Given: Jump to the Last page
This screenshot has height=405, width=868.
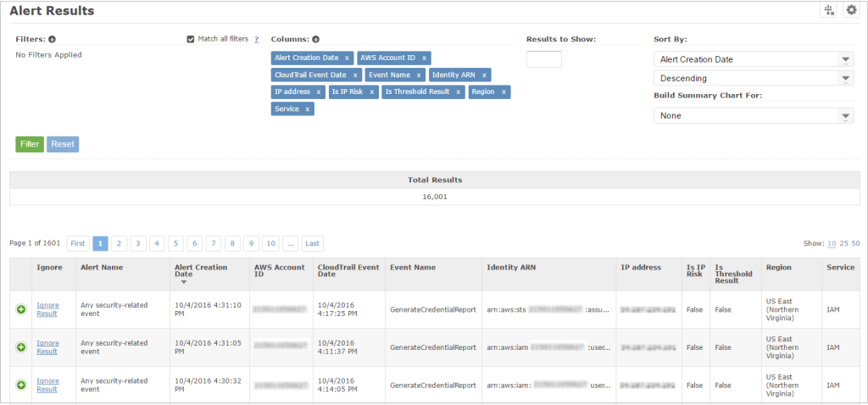Looking at the screenshot, I should pyautogui.click(x=313, y=243).
